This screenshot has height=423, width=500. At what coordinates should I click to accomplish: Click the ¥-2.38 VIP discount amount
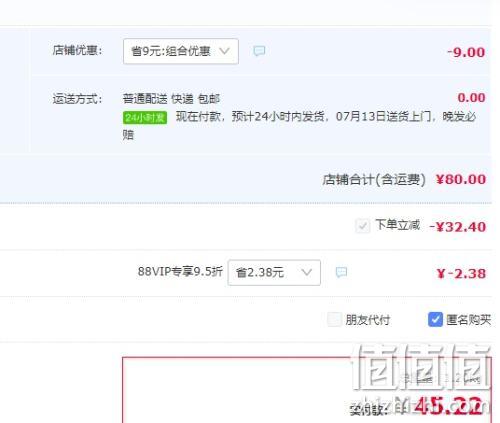click(461, 274)
